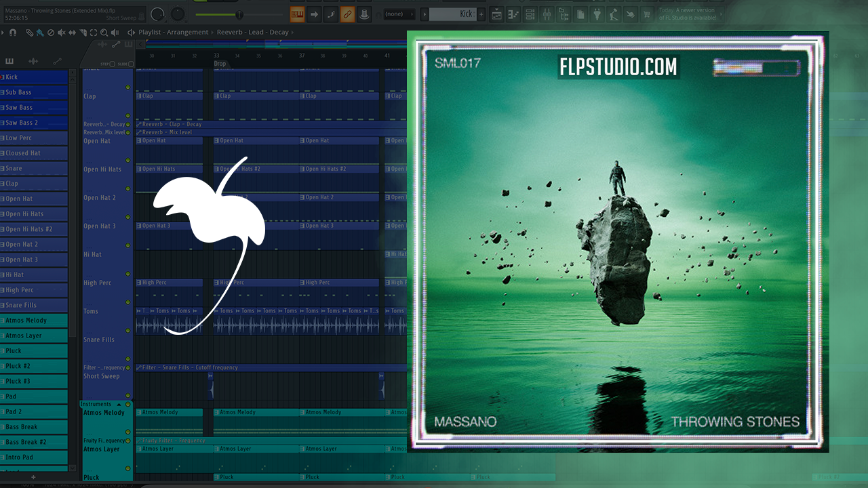
Task: Select the playlist Select tool
Action: tap(93, 33)
